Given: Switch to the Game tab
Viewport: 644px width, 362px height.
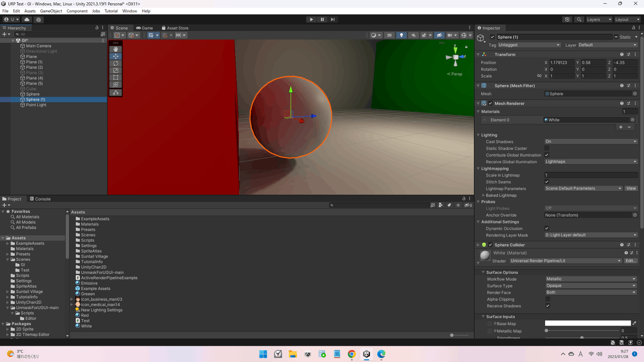Looking at the screenshot, I should click(x=144, y=28).
